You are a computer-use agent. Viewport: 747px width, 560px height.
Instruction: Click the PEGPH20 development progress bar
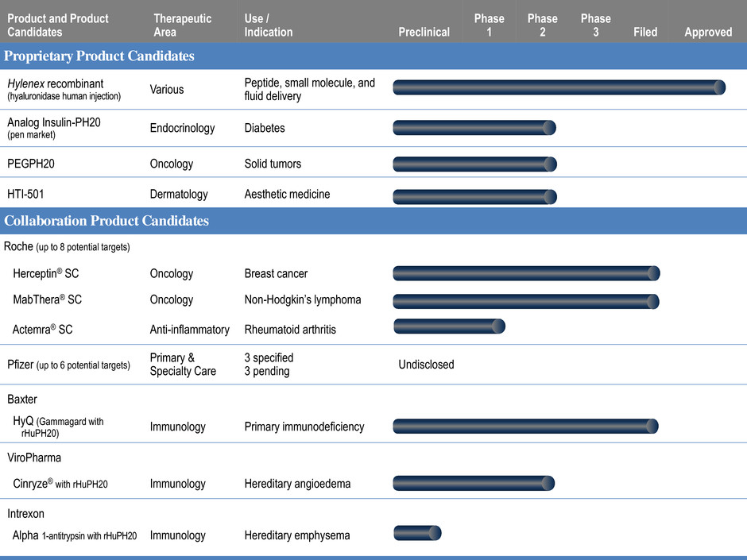point(474,164)
